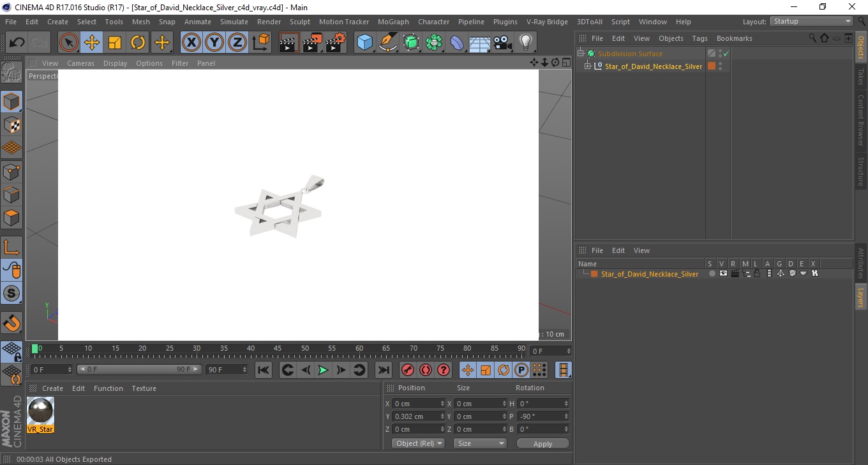Toggle layer render visibility
This screenshot has width=868, height=465.
(x=735, y=274)
